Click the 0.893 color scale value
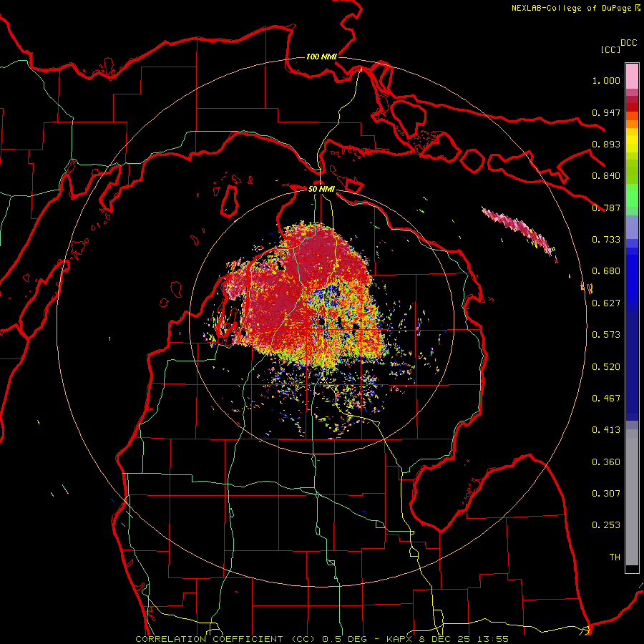 [606, 144]
